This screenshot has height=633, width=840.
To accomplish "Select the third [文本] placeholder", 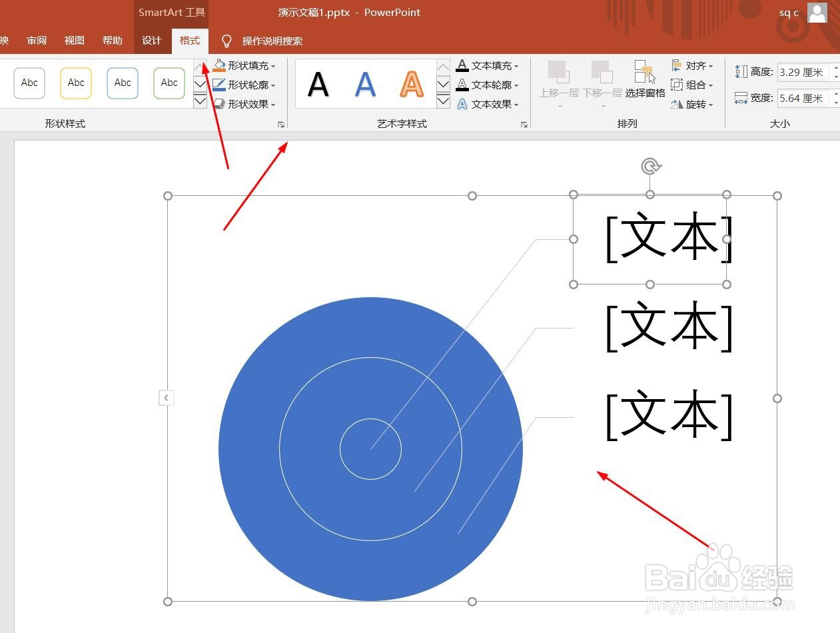I will tap(669, 415).
